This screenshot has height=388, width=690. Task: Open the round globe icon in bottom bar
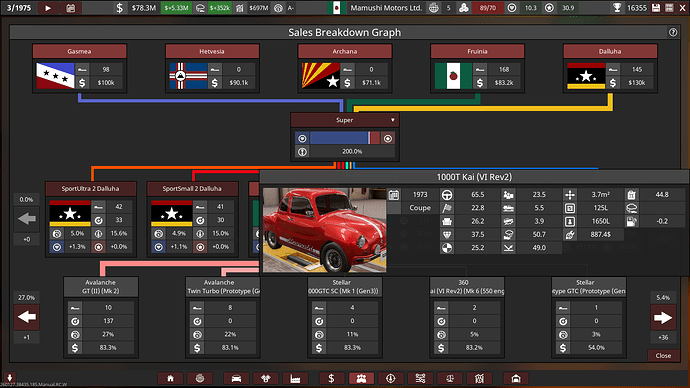click(x=200, y=378)
